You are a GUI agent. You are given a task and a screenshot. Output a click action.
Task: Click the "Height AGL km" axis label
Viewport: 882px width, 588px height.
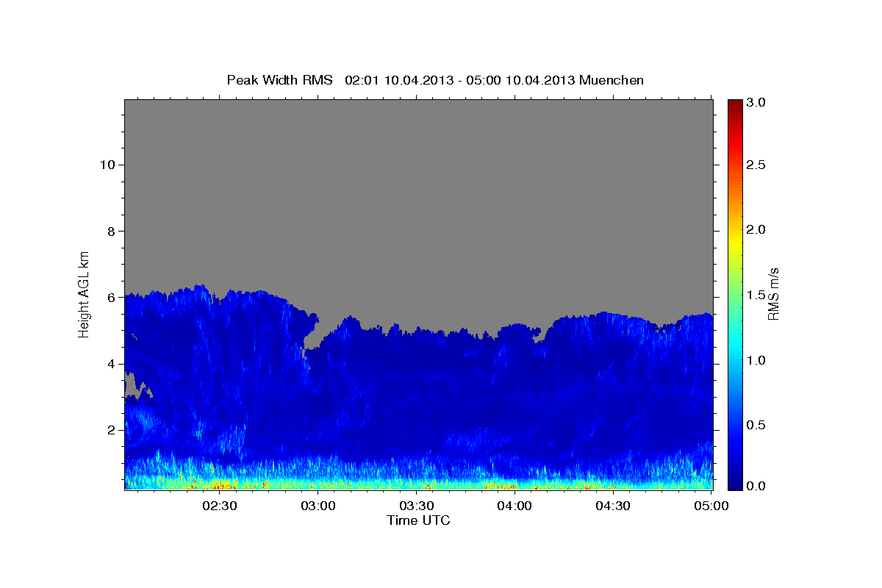coord(84,293)
